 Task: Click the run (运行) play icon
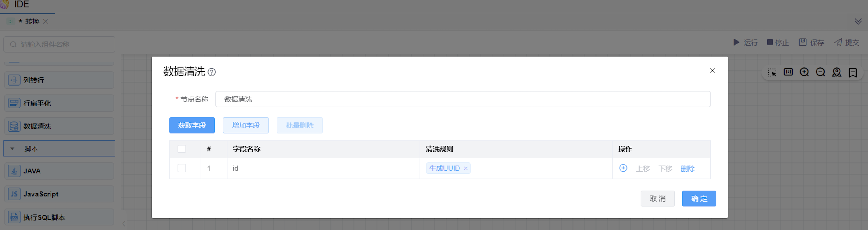737,43
